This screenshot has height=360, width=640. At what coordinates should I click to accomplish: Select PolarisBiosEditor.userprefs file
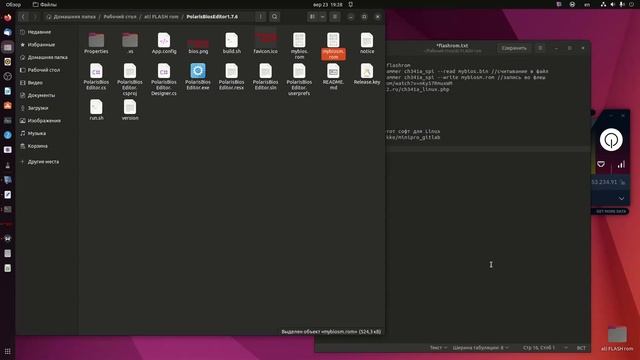click(299, 79)
